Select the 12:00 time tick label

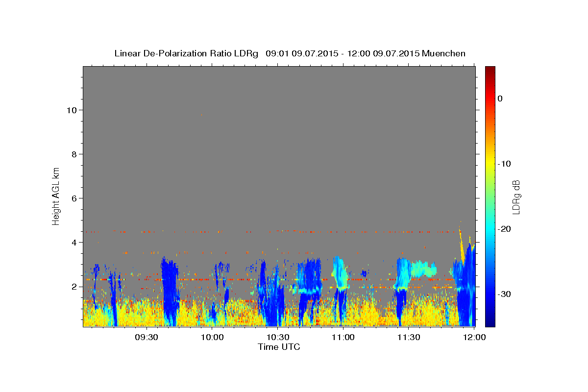[474, 338]
